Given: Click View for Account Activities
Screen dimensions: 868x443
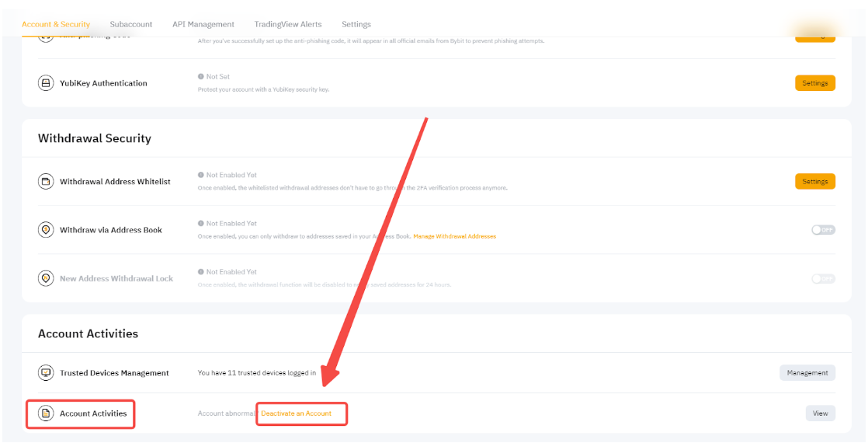Looking at the screenshot, I should [820, 413].
